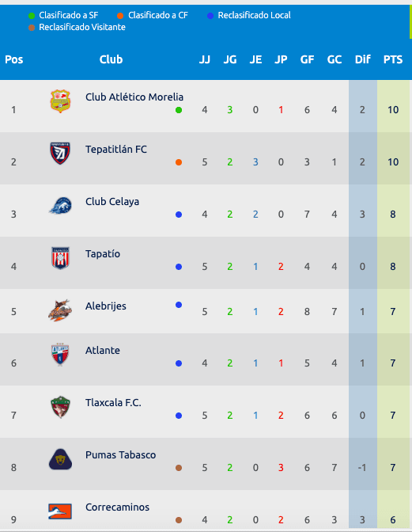The image size is (412, 532).
Task: Click the Atlante team crest
Action: 60,354
